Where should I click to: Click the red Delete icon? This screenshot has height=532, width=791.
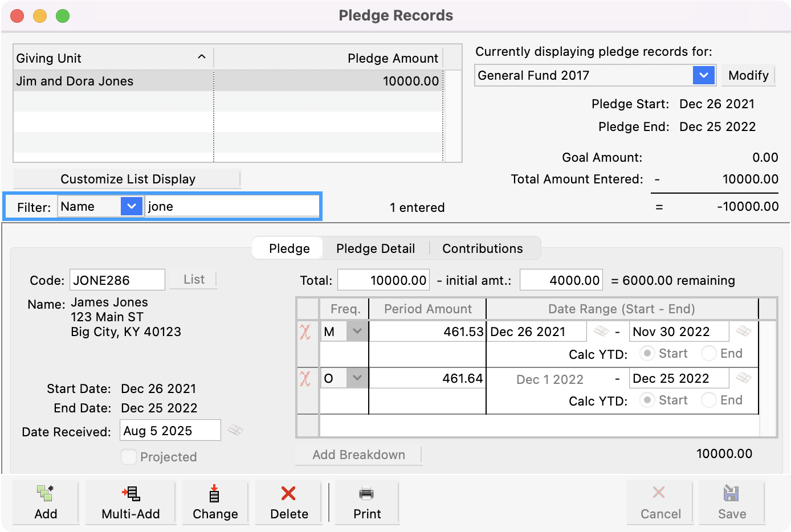(x=288, y=494)
